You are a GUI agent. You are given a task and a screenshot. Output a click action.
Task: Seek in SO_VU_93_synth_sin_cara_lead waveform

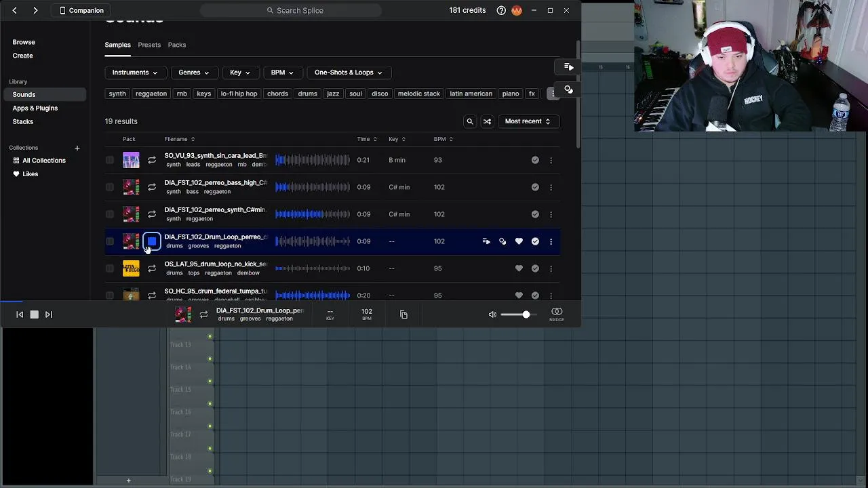313,160
